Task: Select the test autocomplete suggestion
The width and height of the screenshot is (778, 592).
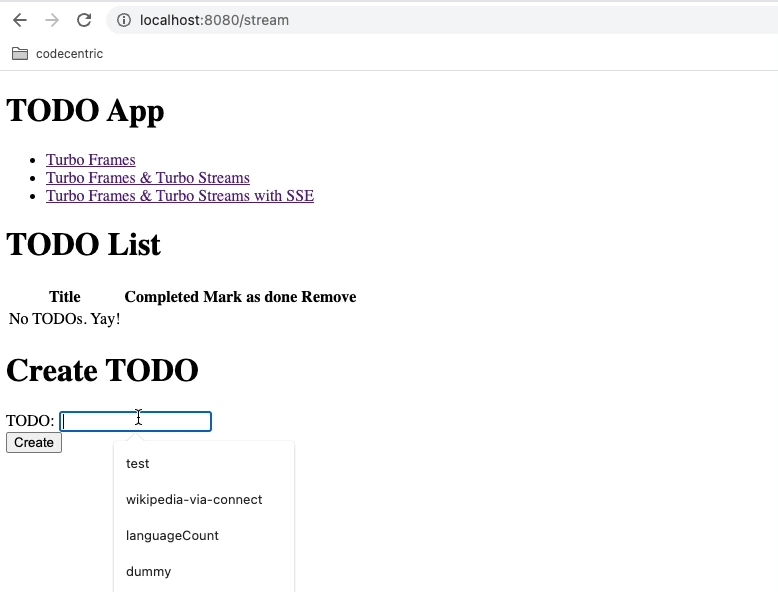Action: 138,464
